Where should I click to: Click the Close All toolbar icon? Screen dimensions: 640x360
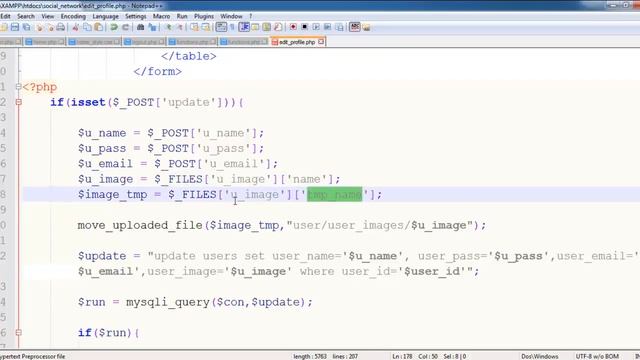[50, 27]
